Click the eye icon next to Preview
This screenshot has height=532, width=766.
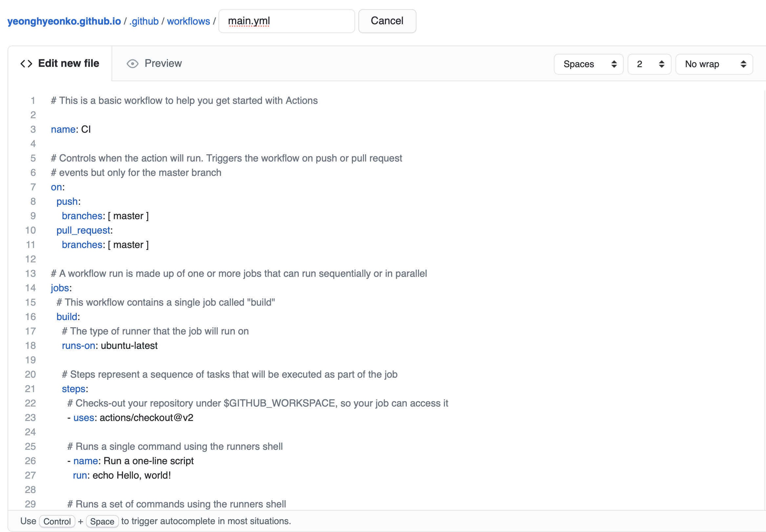pyautogui.click(x=132, y=64)
